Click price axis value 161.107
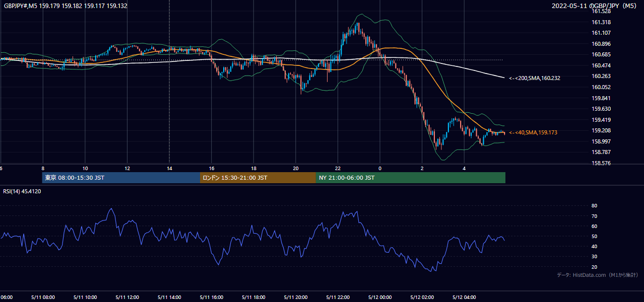644x302 pixels. pyautogui.click(x=601, y=33)
